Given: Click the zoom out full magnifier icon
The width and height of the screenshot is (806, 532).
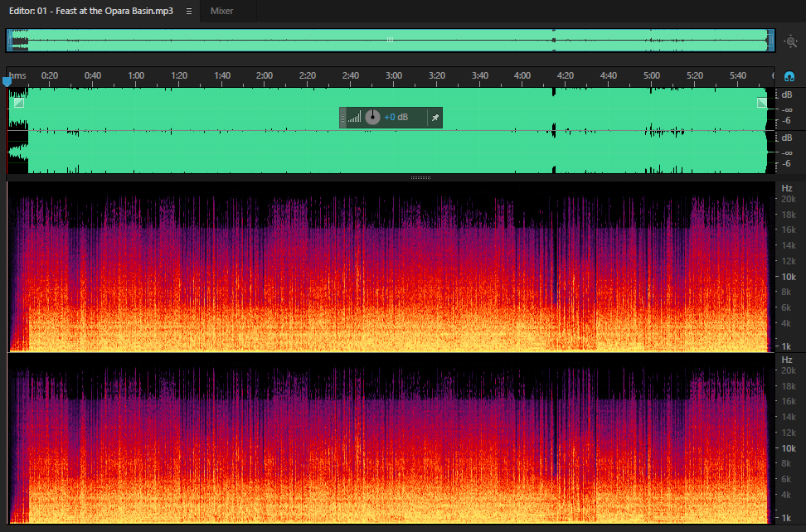Looking at the screenshot, I should pyautogui.click(x=790, y=41).
